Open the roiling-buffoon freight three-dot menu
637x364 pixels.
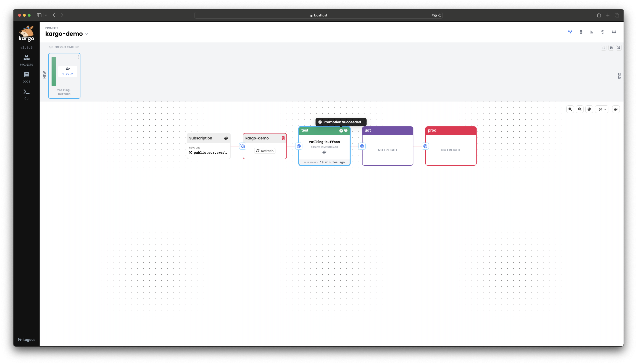pyautogui.click(x=78, y=57)
